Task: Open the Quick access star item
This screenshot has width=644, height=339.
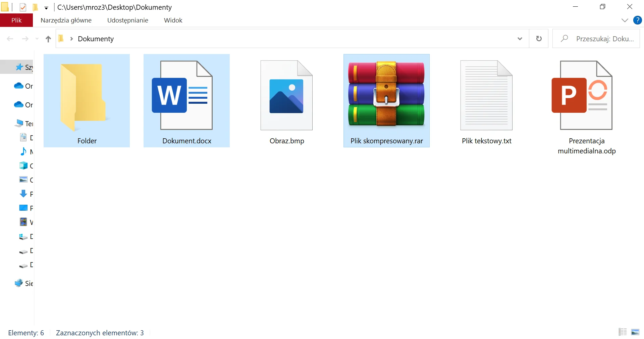Action: pyautogui.click(x=19, y=67)
